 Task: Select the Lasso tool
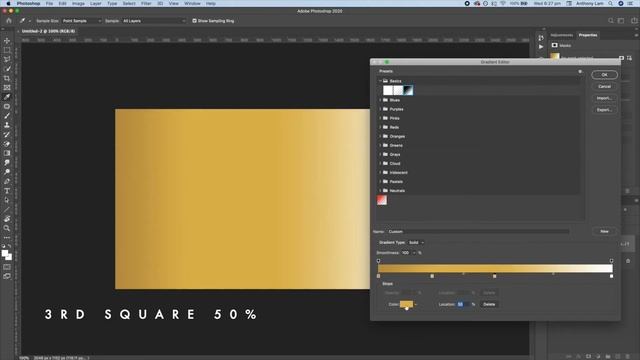[7, 60]
